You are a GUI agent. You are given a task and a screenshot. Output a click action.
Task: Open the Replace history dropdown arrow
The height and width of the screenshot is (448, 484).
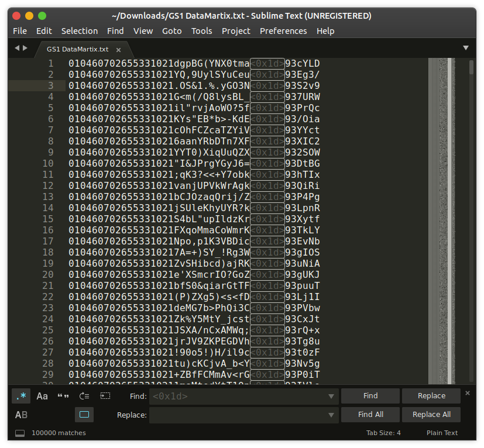[x=331, y=415]
